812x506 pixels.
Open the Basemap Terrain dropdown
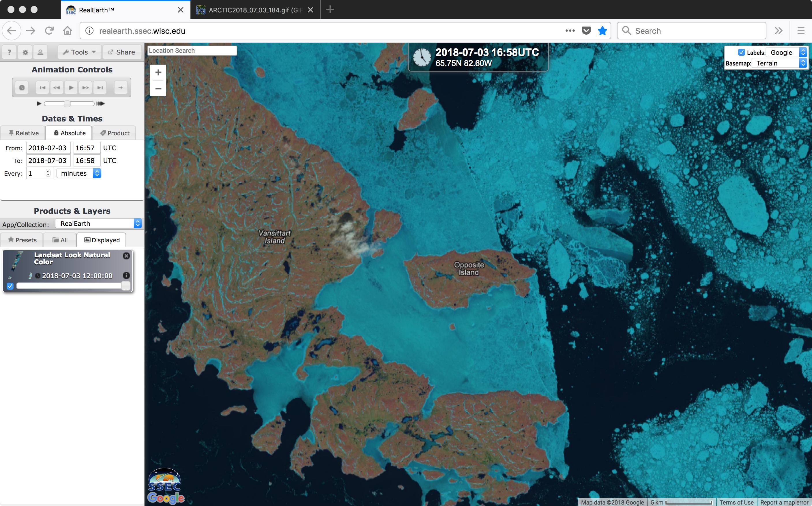pos(779,63)
